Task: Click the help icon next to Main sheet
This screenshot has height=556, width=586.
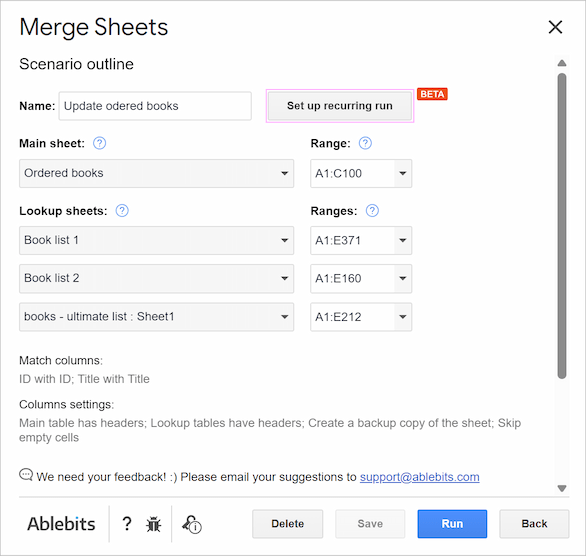Action: click(99, 143)
